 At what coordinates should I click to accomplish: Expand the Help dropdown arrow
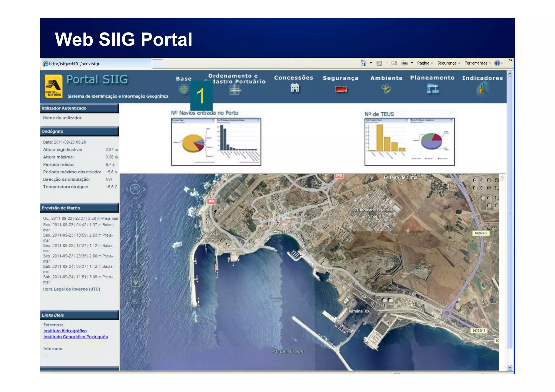[502, 63]
